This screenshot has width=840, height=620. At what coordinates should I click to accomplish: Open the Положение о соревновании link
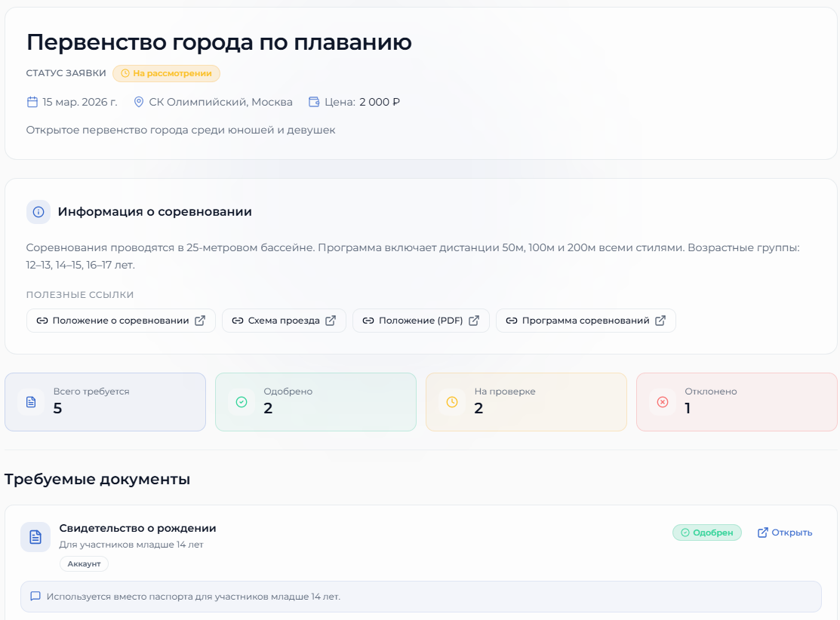point(120,320)
